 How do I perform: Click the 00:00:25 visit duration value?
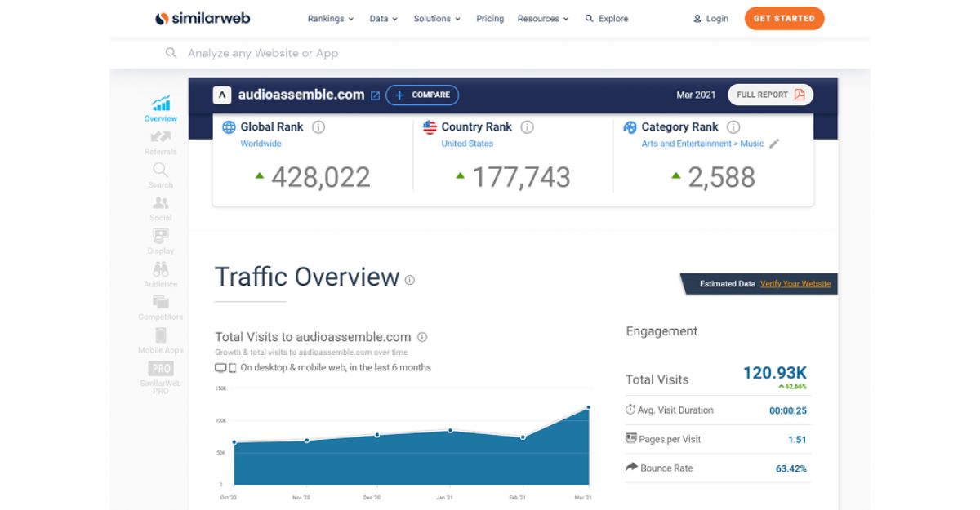[788, 410]
